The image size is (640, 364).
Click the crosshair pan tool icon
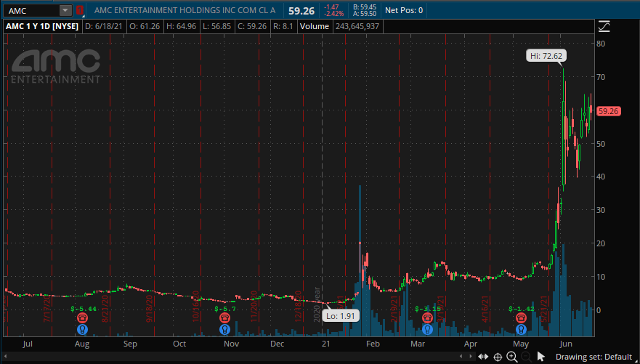coord(498,357)
